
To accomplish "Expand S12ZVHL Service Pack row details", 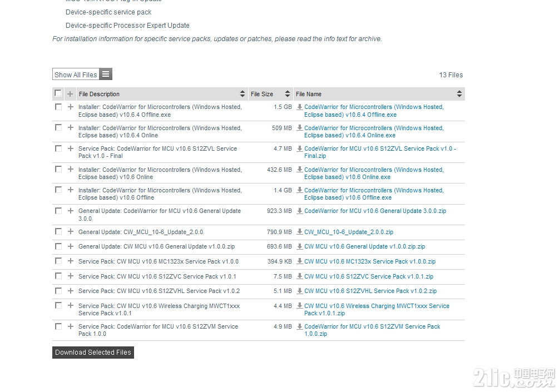I will [71, 291].
